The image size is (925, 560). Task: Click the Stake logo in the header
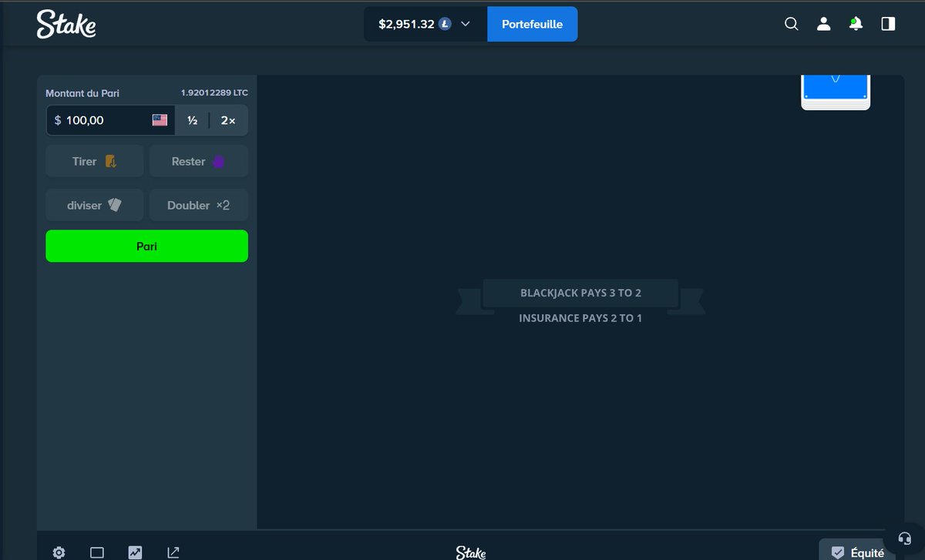click(x=66, y=24)
